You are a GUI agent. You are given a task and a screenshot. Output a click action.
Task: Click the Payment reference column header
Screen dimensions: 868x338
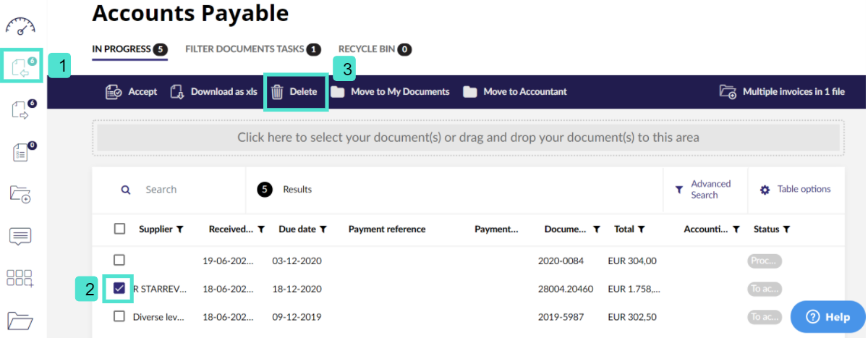click(387, 229)
